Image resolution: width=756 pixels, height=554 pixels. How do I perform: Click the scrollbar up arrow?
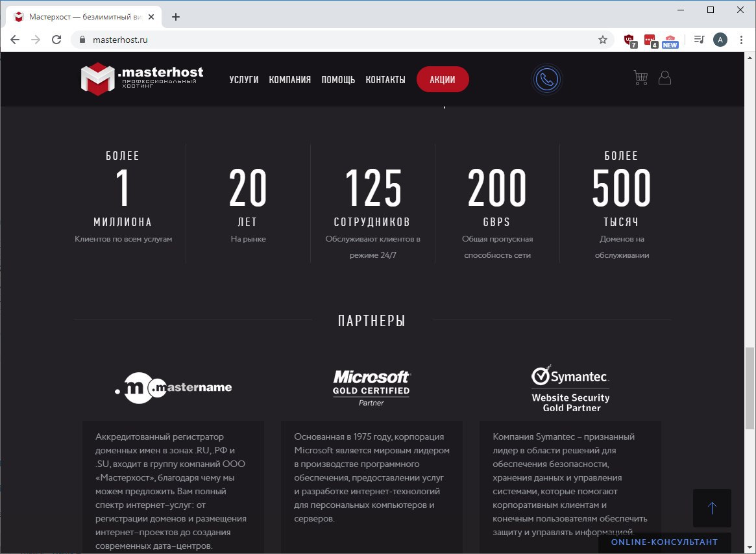750,58
